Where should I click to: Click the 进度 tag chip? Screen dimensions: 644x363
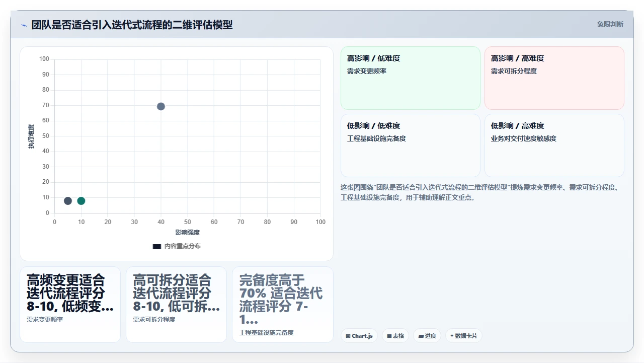pos(427,336)
